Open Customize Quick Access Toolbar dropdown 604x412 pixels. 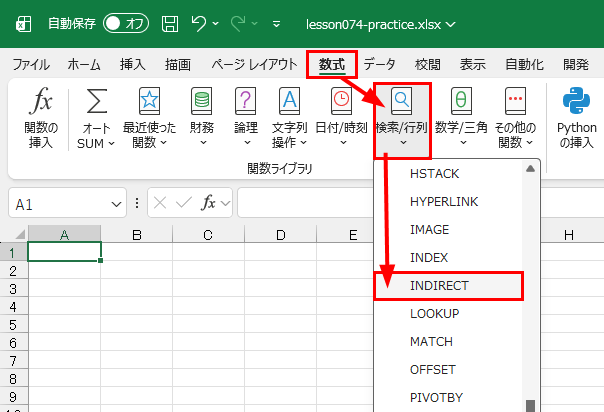coord(276,24)
